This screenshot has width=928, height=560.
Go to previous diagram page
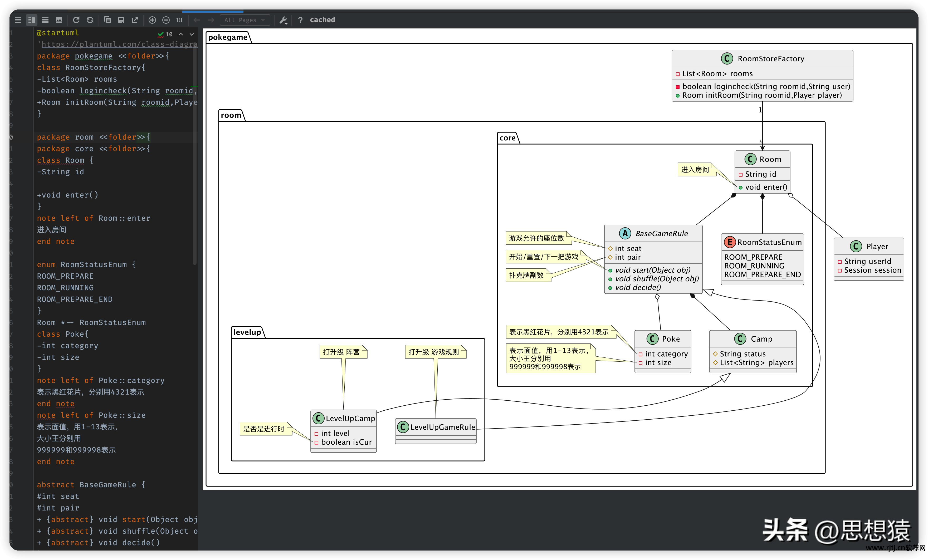(x=197, y=20)
